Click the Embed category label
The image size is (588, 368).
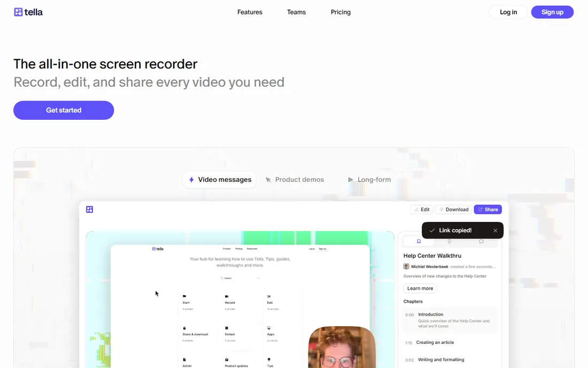[x=230, y=334]
